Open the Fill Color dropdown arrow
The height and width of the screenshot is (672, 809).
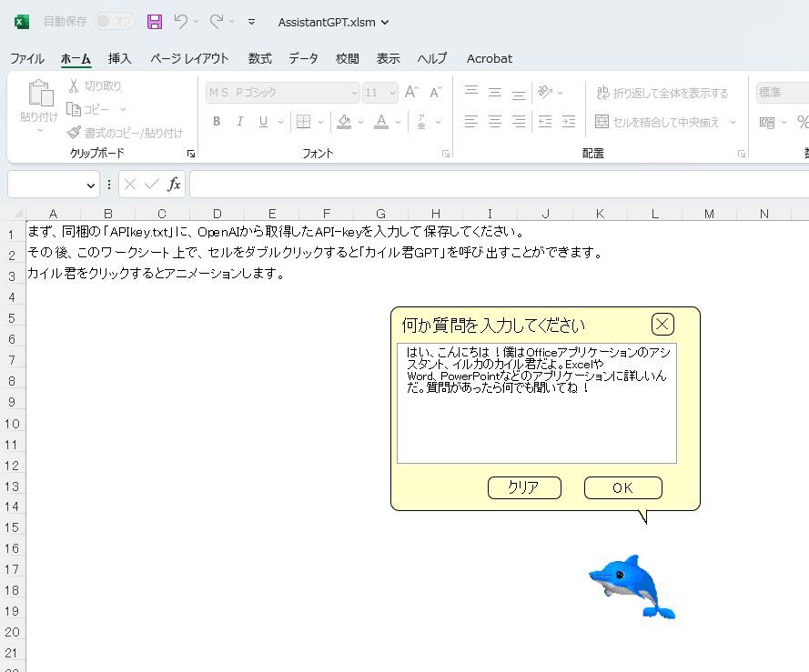click(x=359, y=122)
